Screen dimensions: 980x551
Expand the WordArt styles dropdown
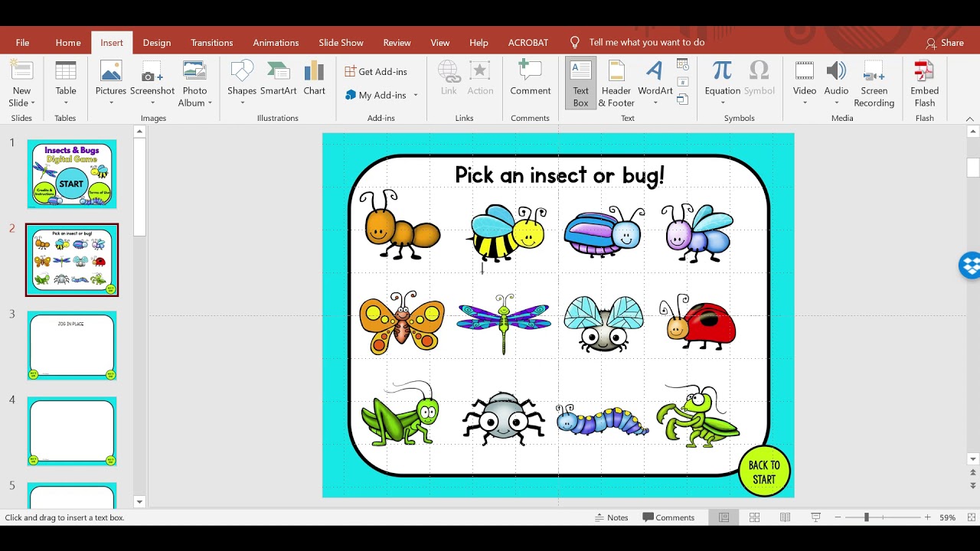point(655,103)
